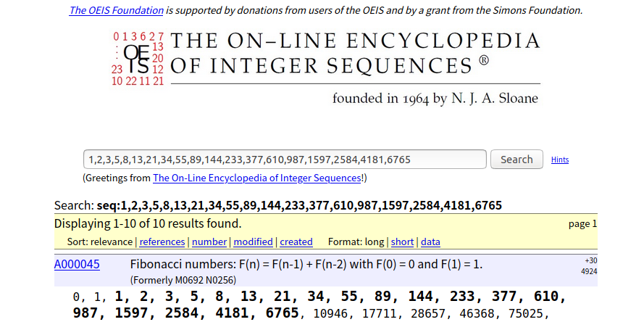This screenshot has height=322, width=644.
Task: Sort results by number
Action: click(209, 241)
